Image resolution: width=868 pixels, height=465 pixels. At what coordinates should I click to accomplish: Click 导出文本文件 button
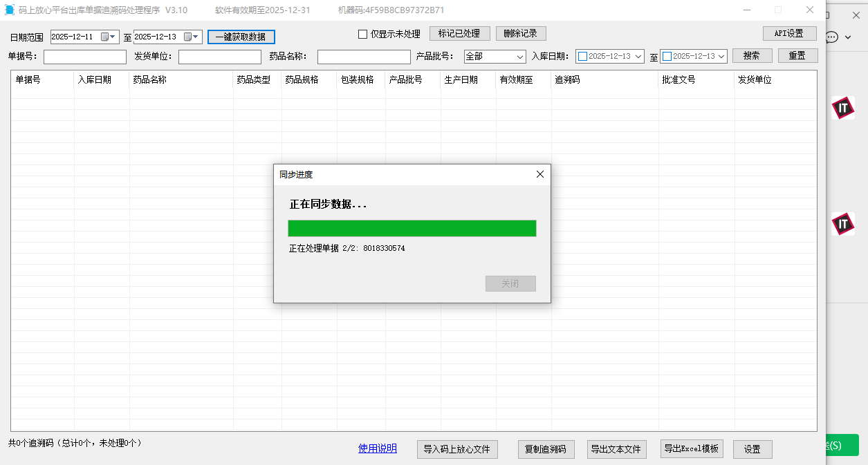click(x=617, y=449)
